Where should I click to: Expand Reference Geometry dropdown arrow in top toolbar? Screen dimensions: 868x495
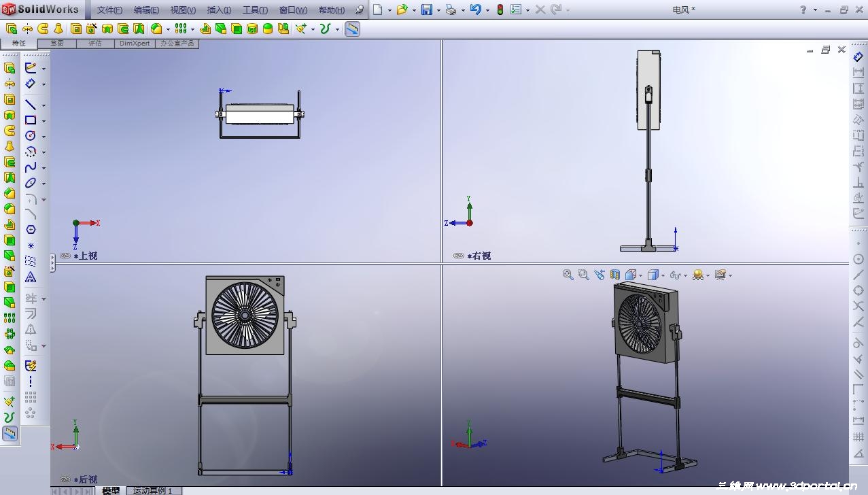313,29
